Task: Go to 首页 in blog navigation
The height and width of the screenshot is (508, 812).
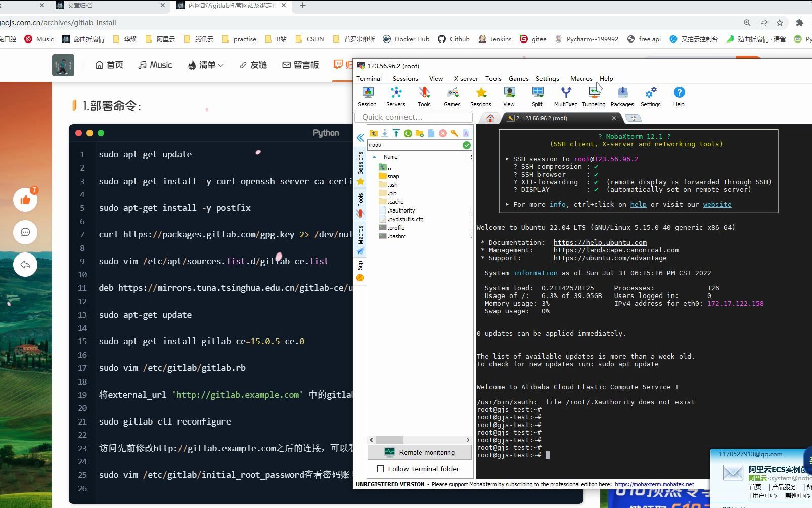Action: click(x=109, y=65)
